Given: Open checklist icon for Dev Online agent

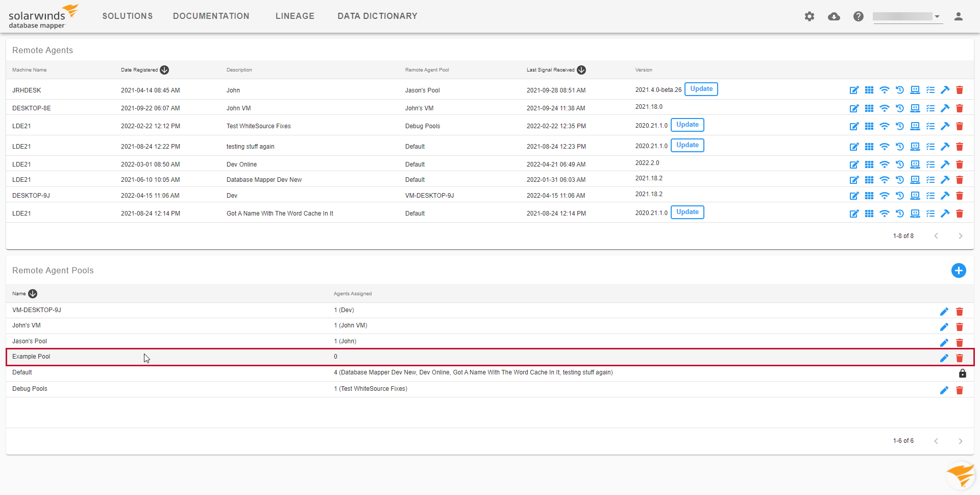Looking at the screenshot, I should [x=930, y=164].
